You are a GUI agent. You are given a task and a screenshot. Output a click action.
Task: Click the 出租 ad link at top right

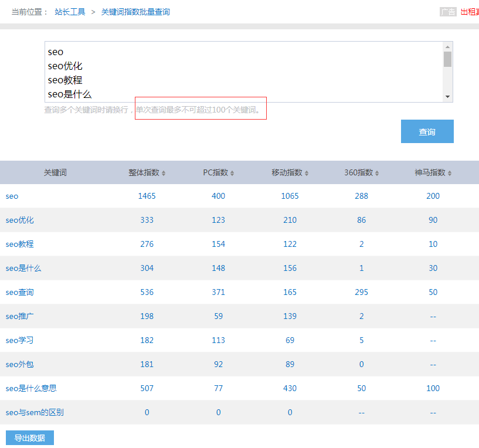coord(469,12)
